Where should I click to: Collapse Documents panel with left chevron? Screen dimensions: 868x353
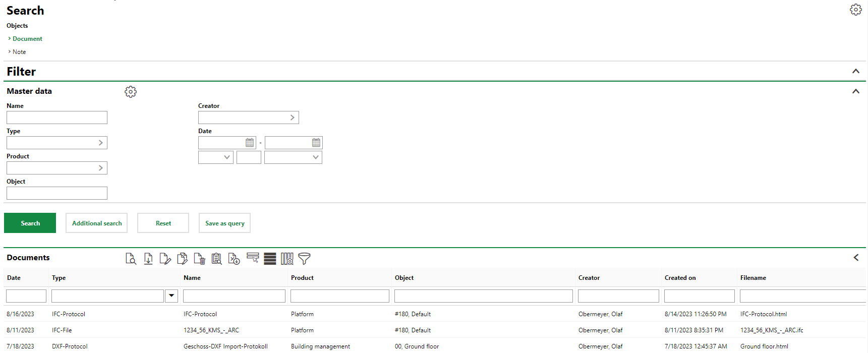856,258
